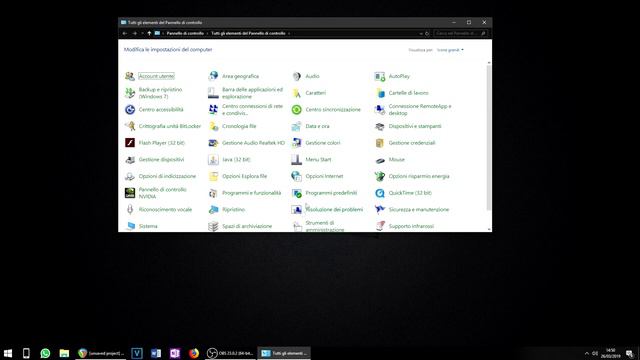Open the Opzioni Esplora file link
The height and width of the screenshot is (360, 640).
click(x=244, y=176)
